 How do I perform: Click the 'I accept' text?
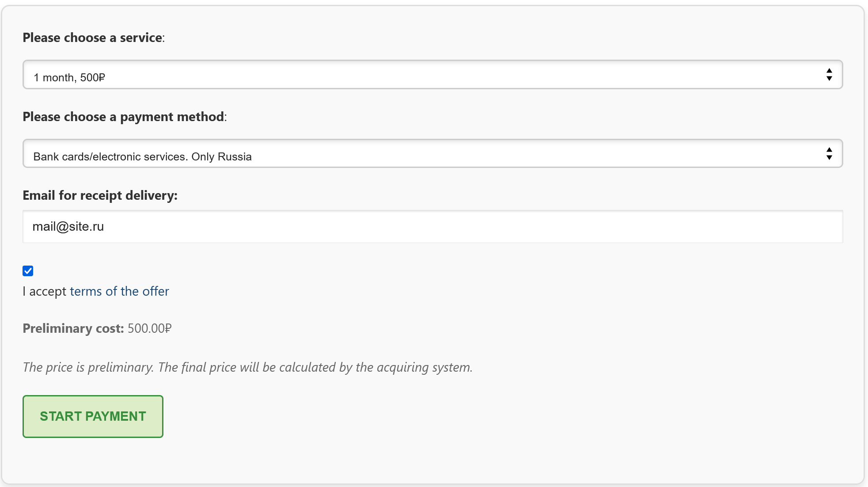click(44, 292)
